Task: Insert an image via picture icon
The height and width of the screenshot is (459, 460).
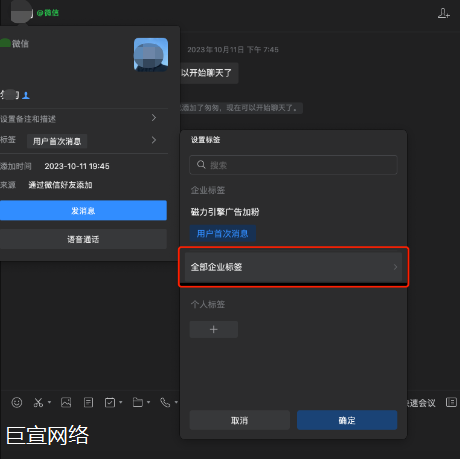Action: [x=66, y=402]
